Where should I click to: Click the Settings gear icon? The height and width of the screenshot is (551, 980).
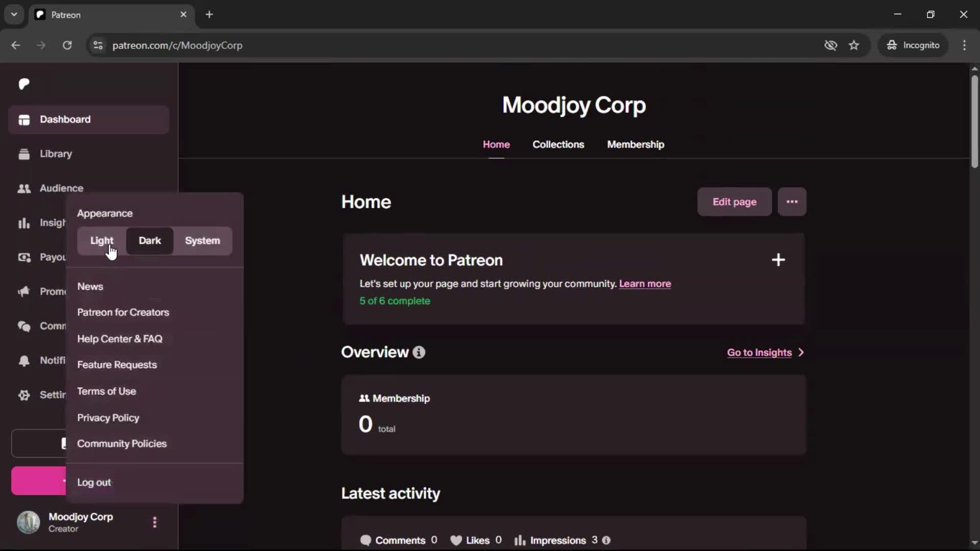pos(24,395)
